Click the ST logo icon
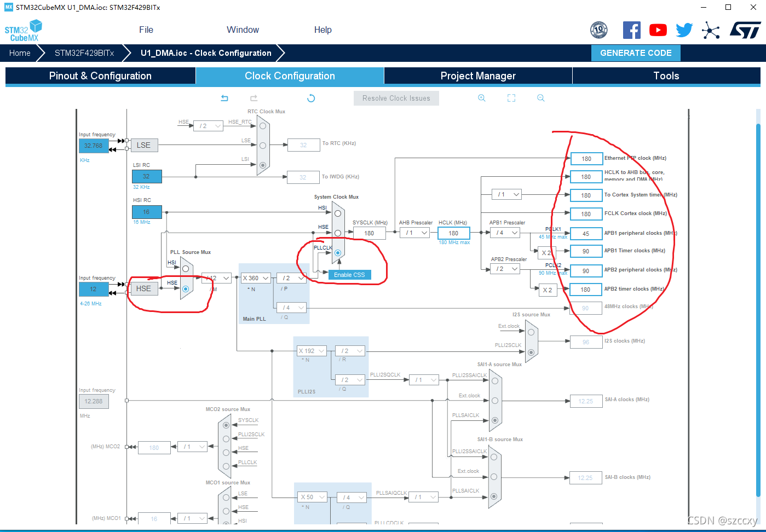This screenshot has width=766, height=532. click(x=745, y=30)
